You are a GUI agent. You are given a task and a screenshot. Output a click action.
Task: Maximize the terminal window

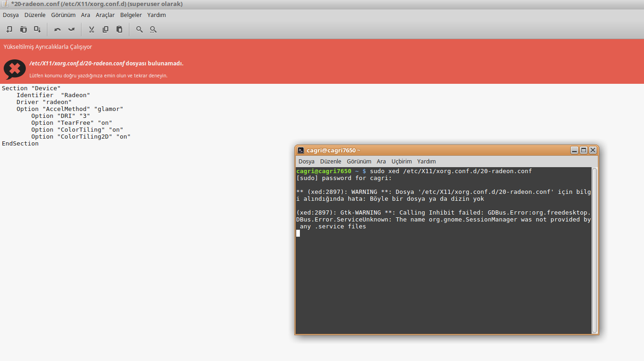click(584, 150)
